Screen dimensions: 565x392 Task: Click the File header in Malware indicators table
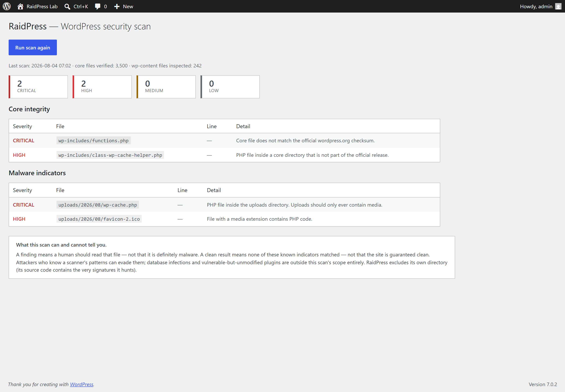click(60, 190)
